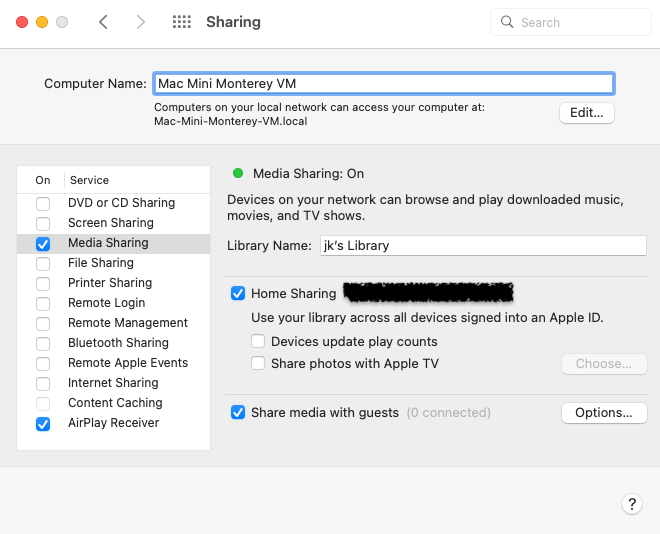This screenshot has width=660, height=534.
Task: Select the DVD or CD Sharing row
Action: click(x=114, y=203)
